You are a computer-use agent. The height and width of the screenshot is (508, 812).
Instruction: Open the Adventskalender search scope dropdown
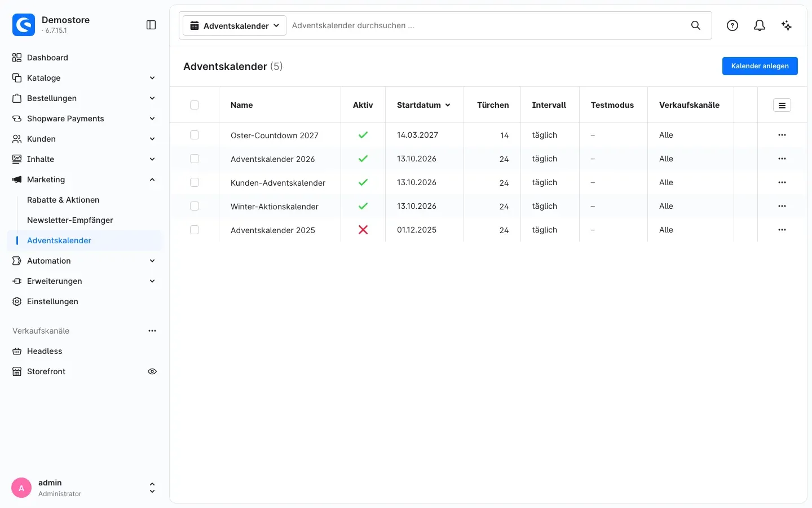235,25
